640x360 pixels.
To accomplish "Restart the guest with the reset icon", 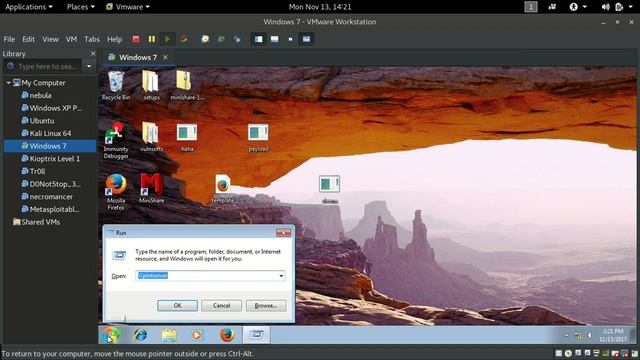I will tap(184, 39).
